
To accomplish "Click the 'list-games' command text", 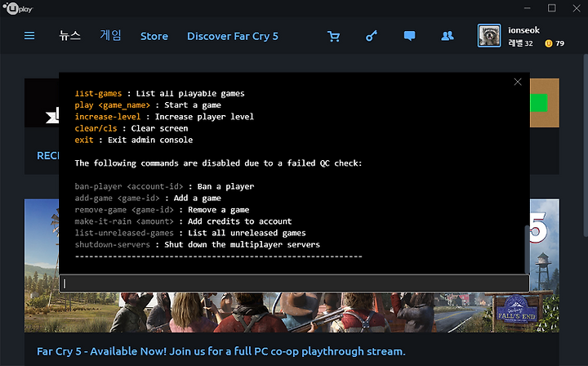I will coord(98,93).
